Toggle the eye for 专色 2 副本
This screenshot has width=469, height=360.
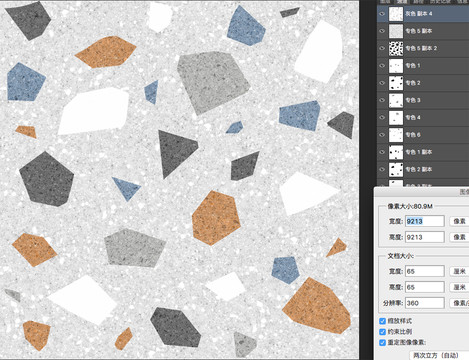pyautogui.click(x=382, y=169)
